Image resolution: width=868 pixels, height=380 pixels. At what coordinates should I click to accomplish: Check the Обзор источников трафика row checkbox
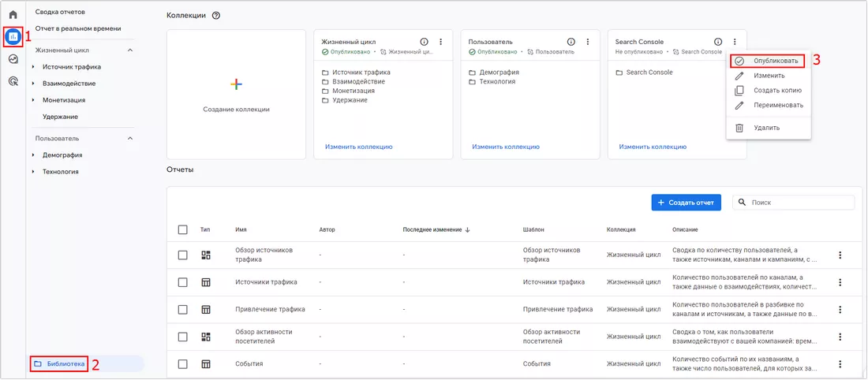(x=183, y=255)
